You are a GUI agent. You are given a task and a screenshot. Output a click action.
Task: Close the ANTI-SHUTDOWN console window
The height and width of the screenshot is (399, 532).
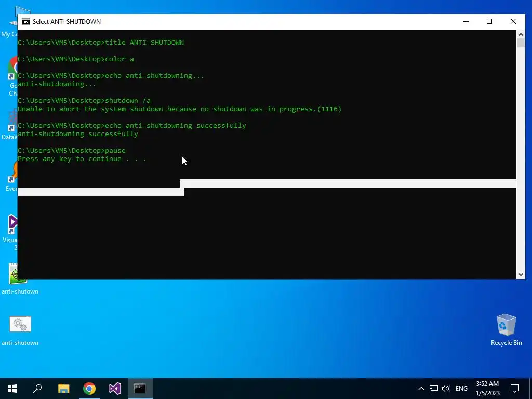pyautogui.click(x=513, y=21)
